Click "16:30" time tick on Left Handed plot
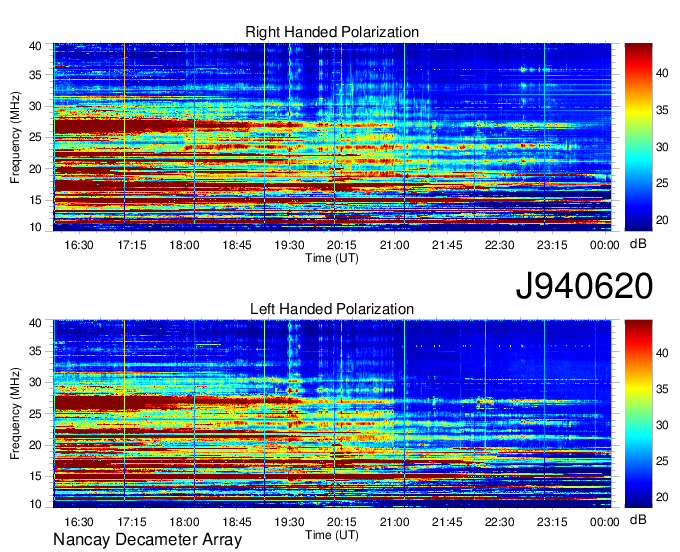Image resolution: width=680 pixels, height=552 pixels. [79, 522]
